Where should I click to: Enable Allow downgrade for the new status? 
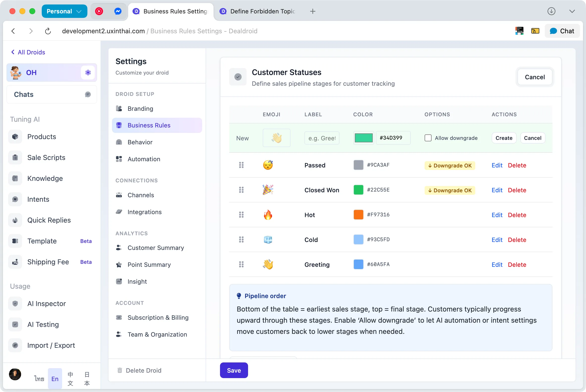click(428, 138)
